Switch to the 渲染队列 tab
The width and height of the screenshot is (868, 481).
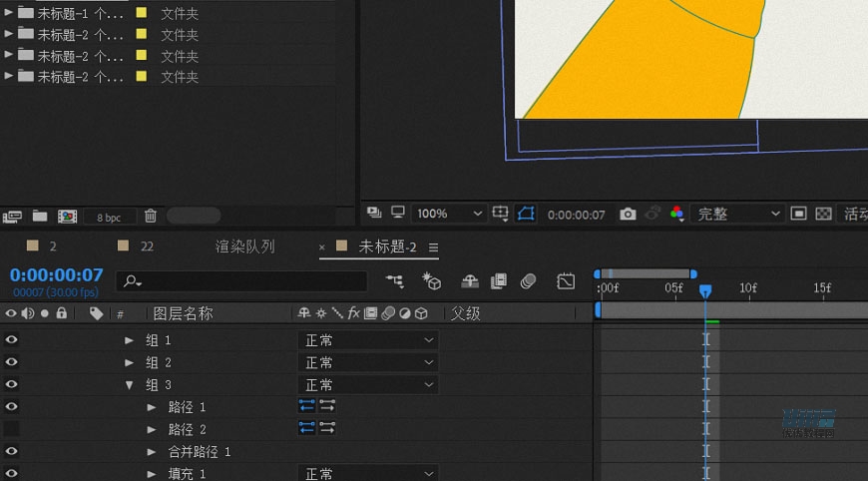[x=244, y=246]
